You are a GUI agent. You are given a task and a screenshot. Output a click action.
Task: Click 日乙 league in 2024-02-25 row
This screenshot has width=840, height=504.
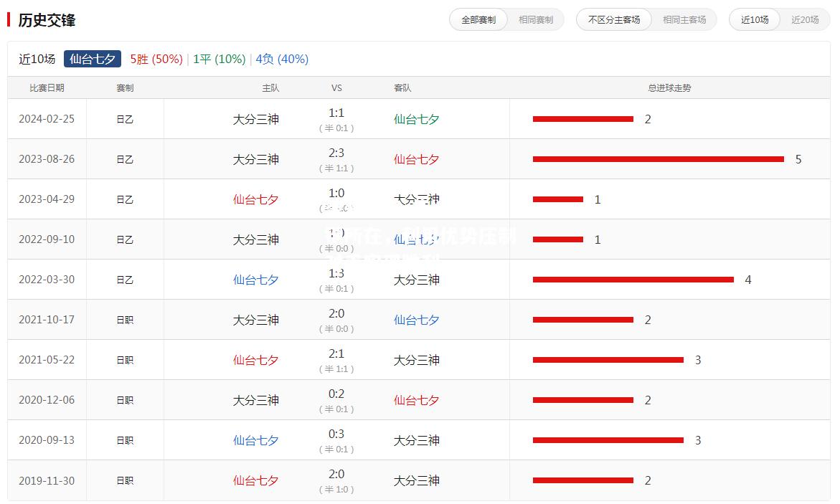(x=125, y=119)
